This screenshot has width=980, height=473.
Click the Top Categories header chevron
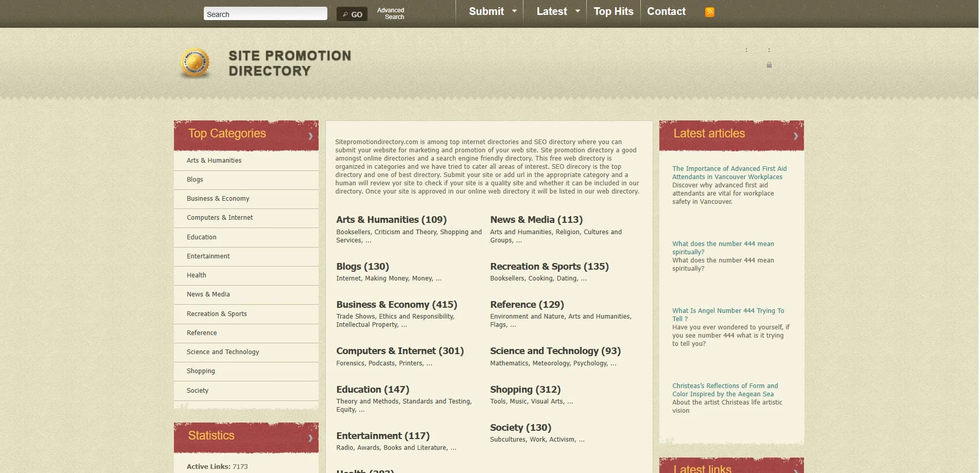310,136
